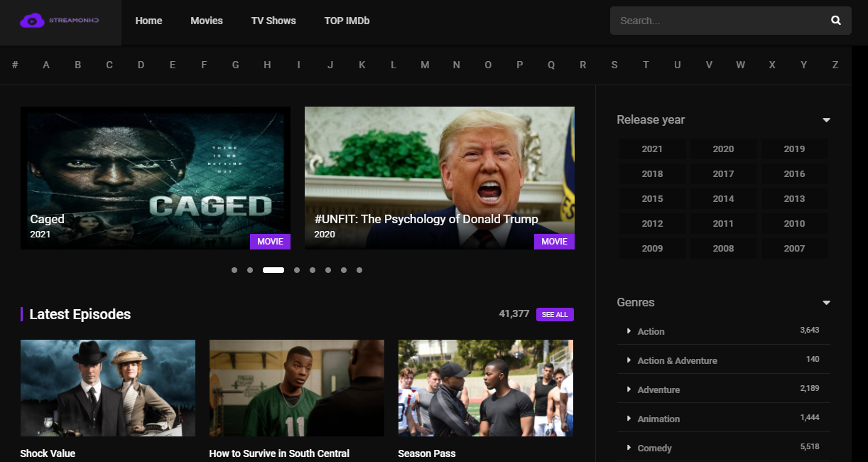Select the active carousel indicator bar
Viewport: 868px width, 462px height.
(273, 270)
